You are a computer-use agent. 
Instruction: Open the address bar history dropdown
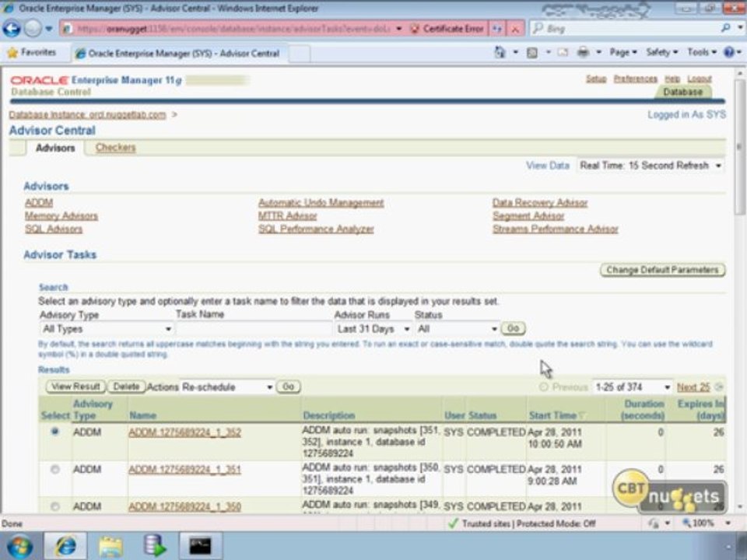398,29
